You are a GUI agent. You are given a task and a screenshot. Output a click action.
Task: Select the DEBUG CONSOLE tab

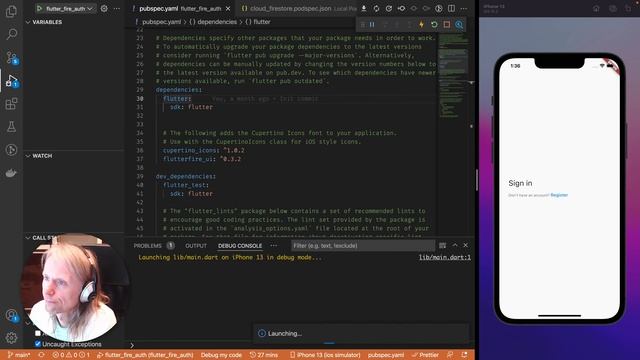(x=240, y=246)
